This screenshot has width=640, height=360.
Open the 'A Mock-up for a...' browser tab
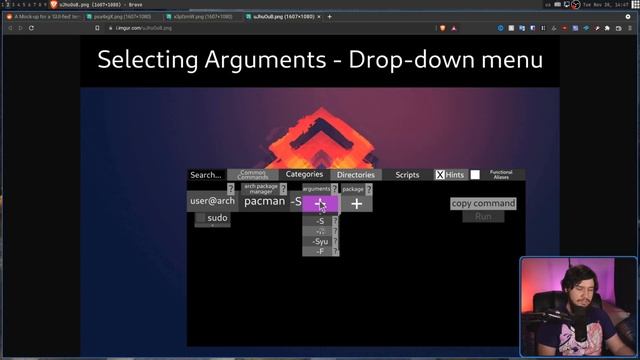[43, 17]
